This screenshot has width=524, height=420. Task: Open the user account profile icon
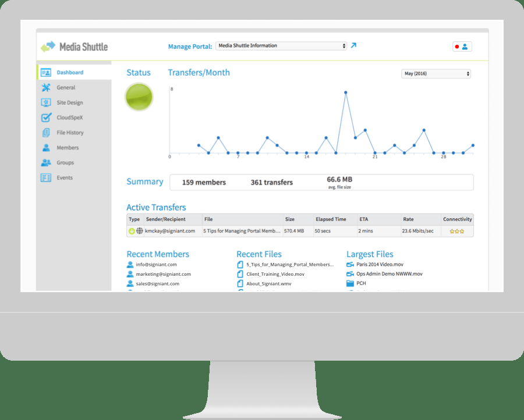pos(465,47)
